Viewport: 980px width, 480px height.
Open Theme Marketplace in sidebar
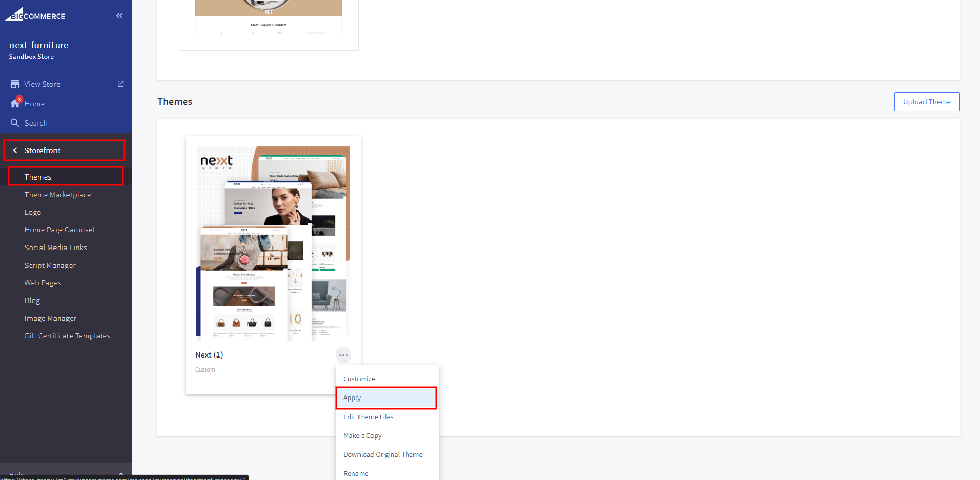[x=58, y=195]
